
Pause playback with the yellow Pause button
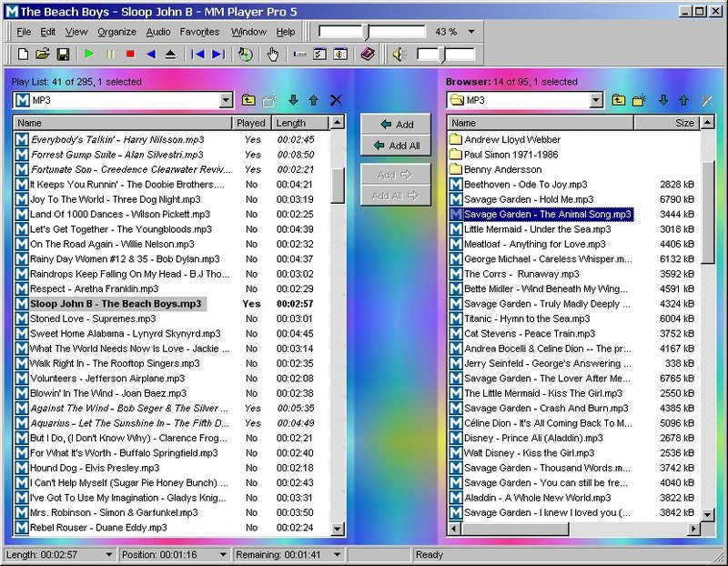point(110,55)
